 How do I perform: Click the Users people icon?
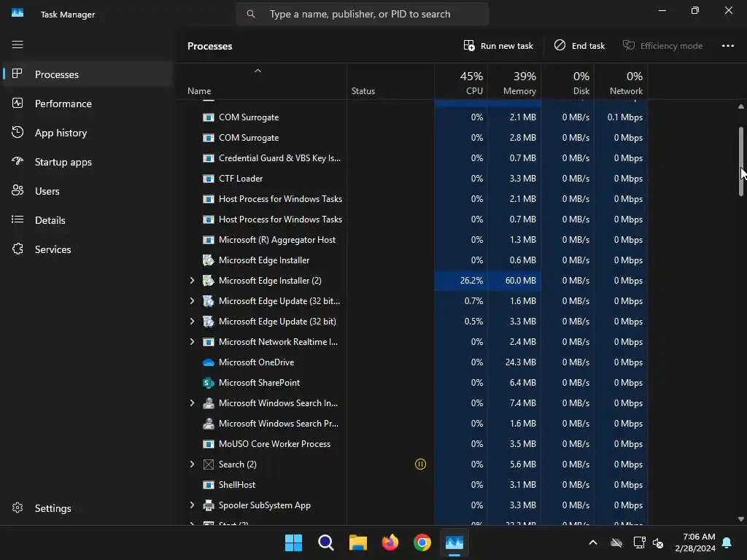(x=18, y=190)
